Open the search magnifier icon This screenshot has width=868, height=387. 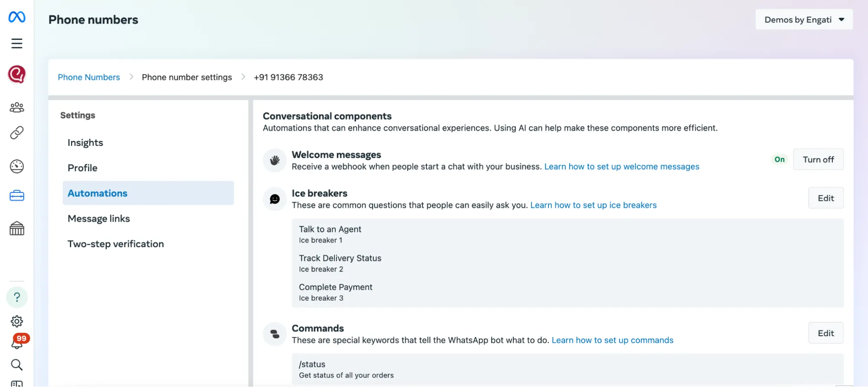click(17, 365)
